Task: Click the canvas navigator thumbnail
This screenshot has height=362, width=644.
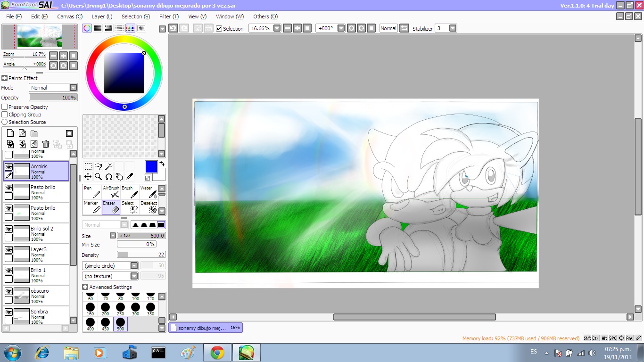Action: (x=39, y=36)
